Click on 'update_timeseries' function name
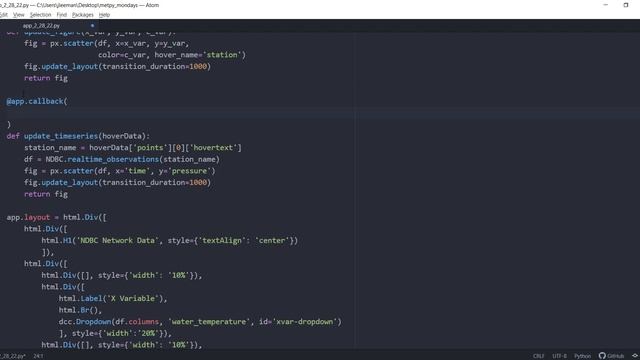 61,136
